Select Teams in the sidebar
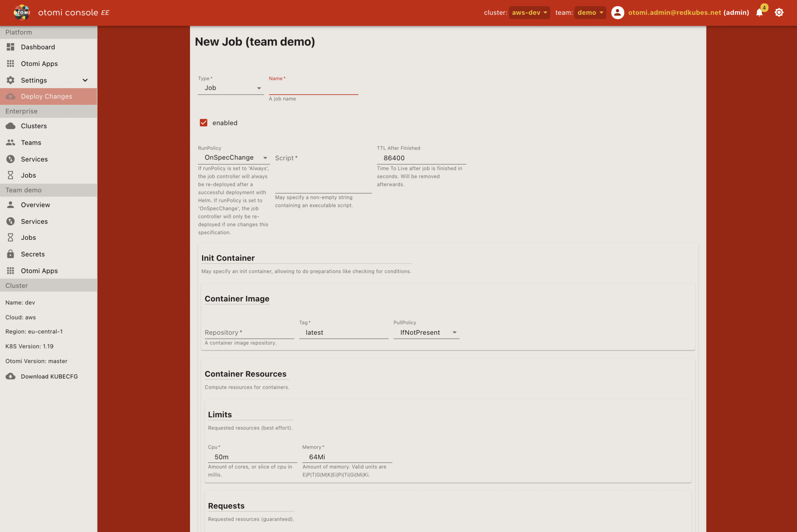Screen dimensions: 797x532 [31, 142]
